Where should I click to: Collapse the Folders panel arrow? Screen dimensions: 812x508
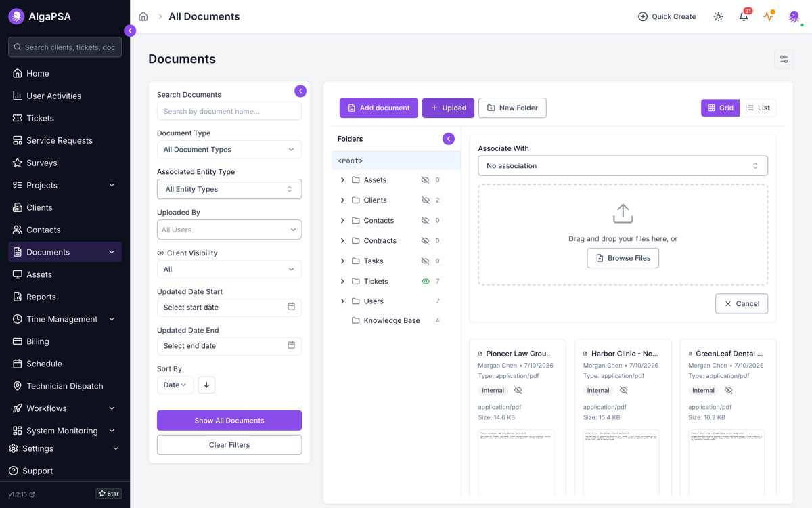tap(449, 139)
